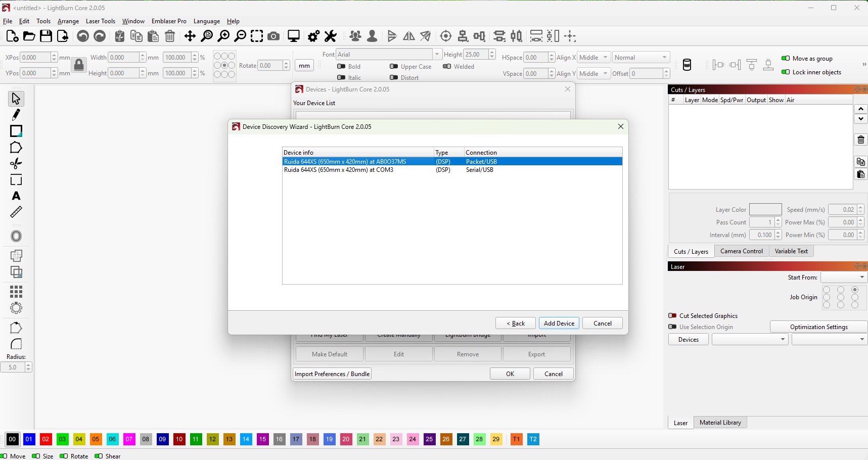Click the Zoom In magnifier icon
The image size is (868, 460).
[223, 36]
